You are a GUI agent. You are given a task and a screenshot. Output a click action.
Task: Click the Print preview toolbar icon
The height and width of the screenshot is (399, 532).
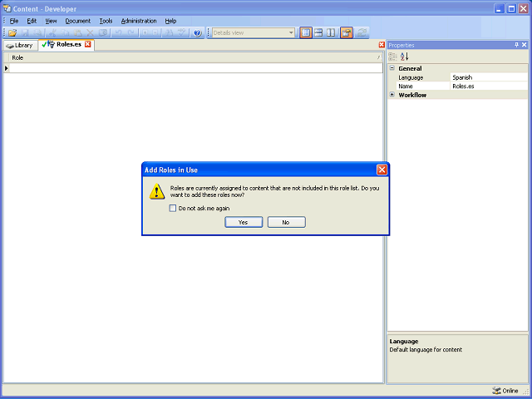click(x=37, y=33)
